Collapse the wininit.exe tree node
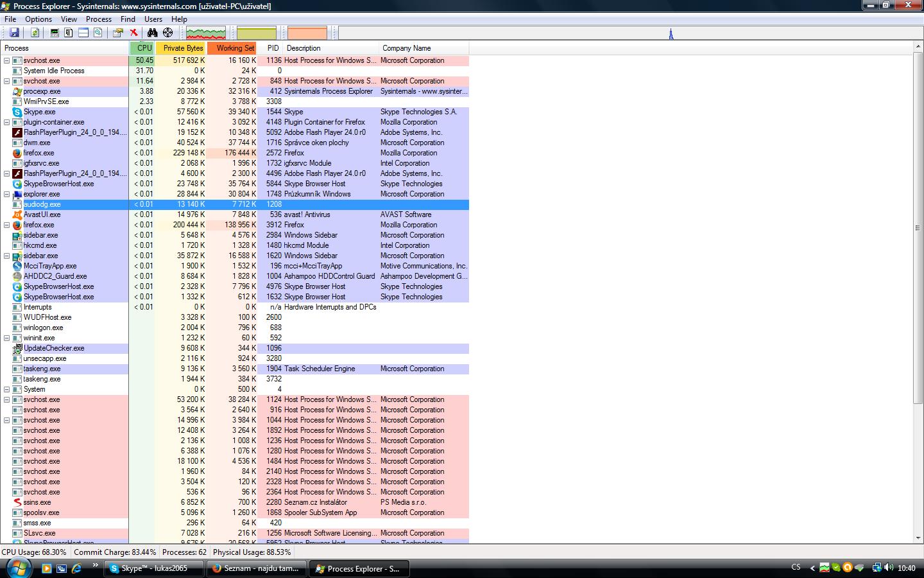Viewport: 924px width, 578px height. pos(7,338)
